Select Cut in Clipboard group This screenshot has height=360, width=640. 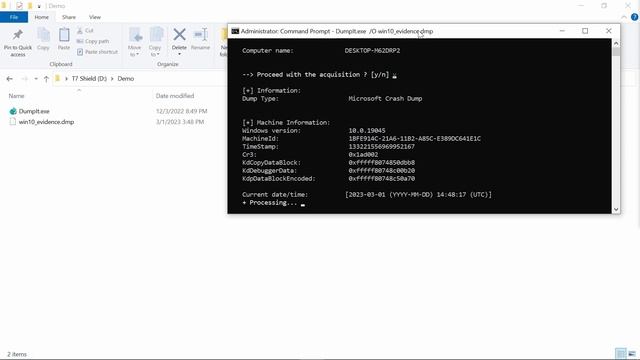(x=85, y=31)
